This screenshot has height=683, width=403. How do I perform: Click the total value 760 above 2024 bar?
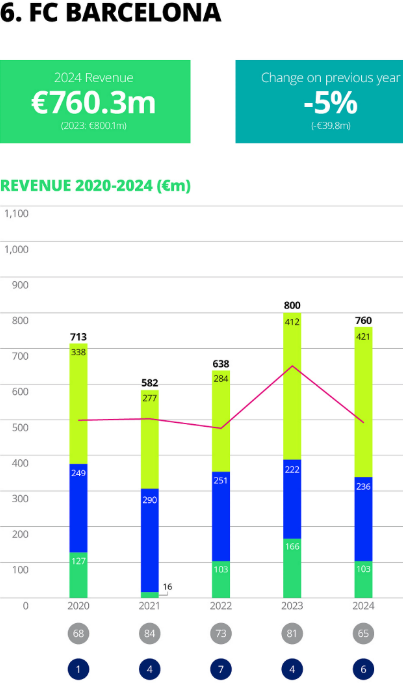tap(363, 321)
